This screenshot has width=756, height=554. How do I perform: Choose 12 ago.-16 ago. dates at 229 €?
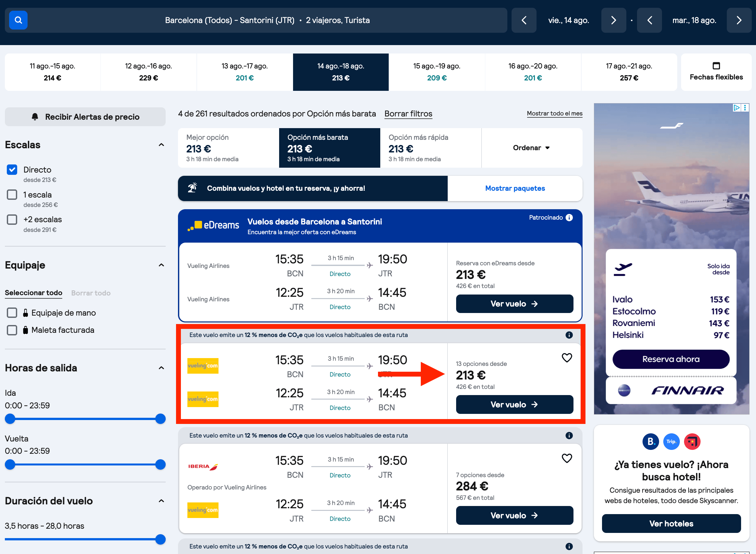[148, 72]
